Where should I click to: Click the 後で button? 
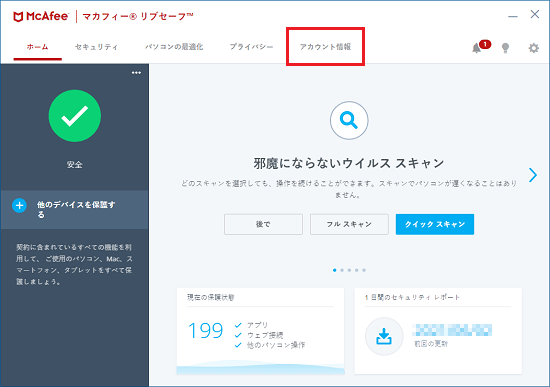coord(263,224)
